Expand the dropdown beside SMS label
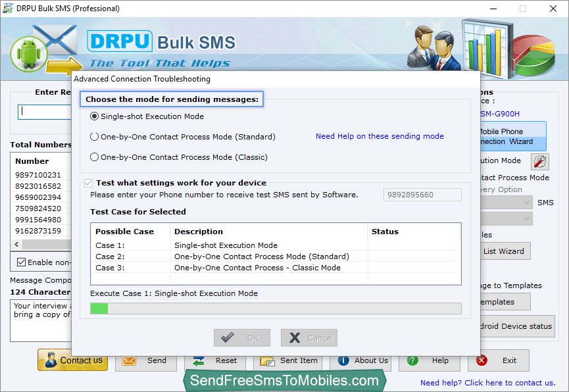Screen dimensions: 569x392 [x=526, y=203]
